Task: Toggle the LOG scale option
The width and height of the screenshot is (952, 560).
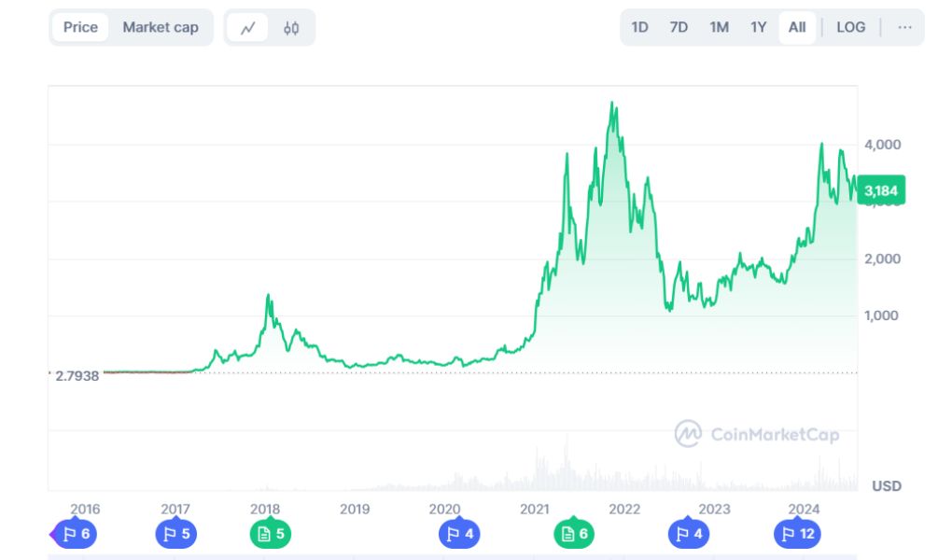Action: [x=850, y=27]
